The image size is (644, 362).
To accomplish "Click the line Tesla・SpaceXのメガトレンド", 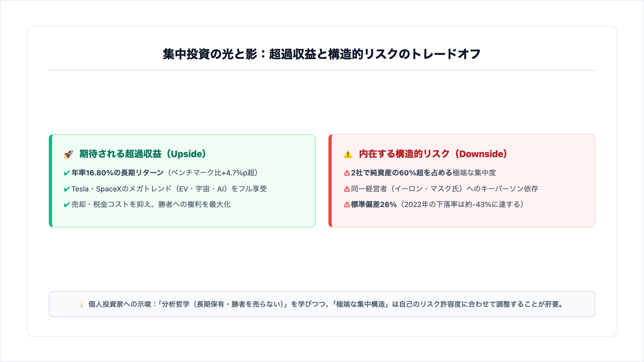I will (x=169, y=189).
